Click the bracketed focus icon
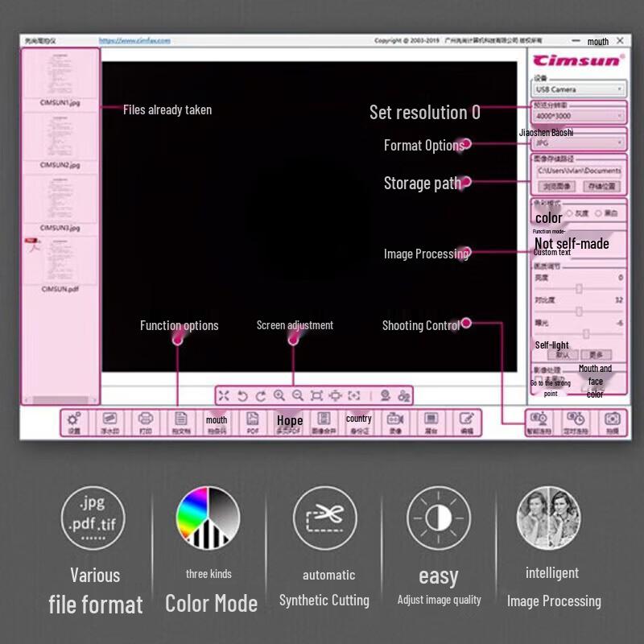Screen dimensions: 644x644 point(354,395)
